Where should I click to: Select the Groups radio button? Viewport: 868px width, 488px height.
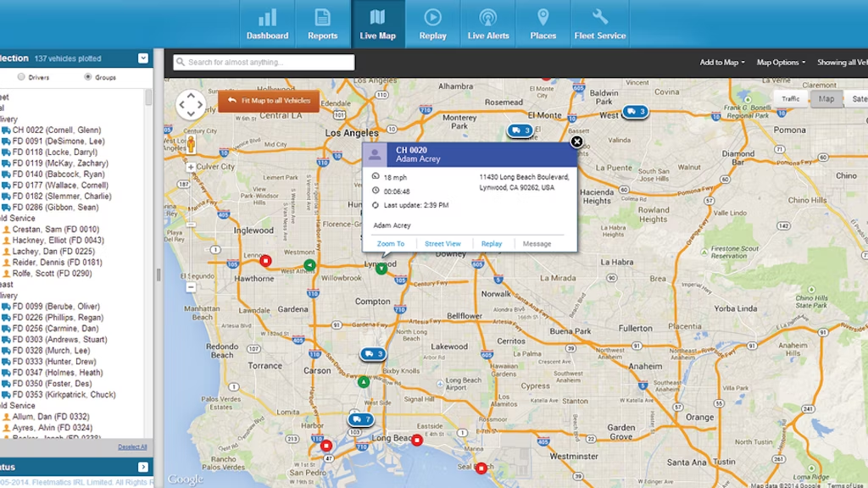[x=87, y=77]
